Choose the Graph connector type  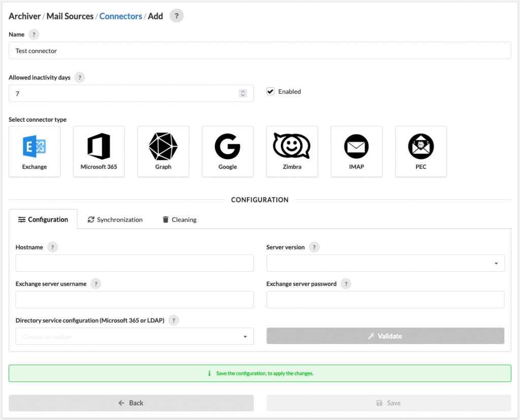click(x=163, y=151)
